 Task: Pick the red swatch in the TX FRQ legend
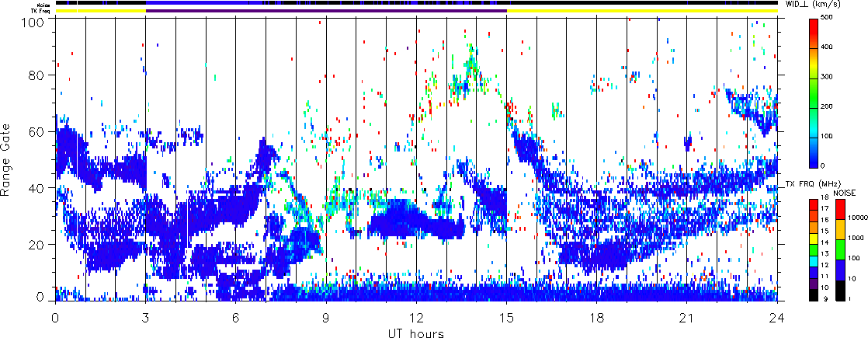click(x=814, y=204)
